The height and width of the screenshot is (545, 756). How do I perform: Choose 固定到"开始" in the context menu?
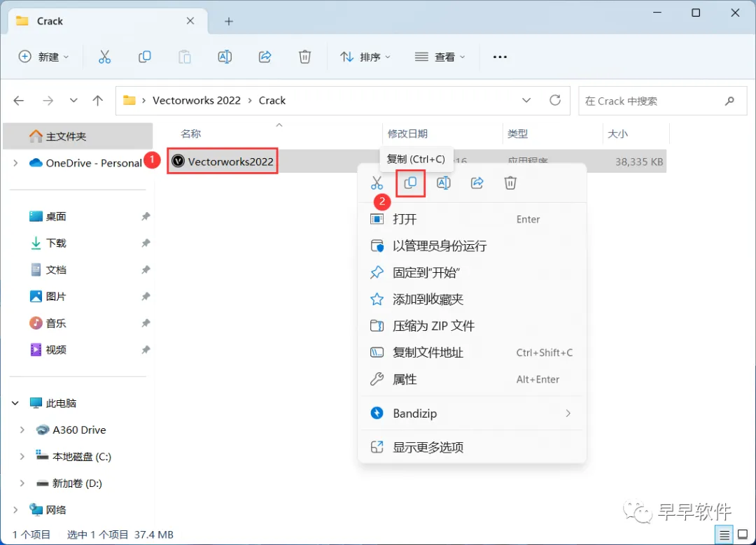pyautogui.click(x=472, y=273)
